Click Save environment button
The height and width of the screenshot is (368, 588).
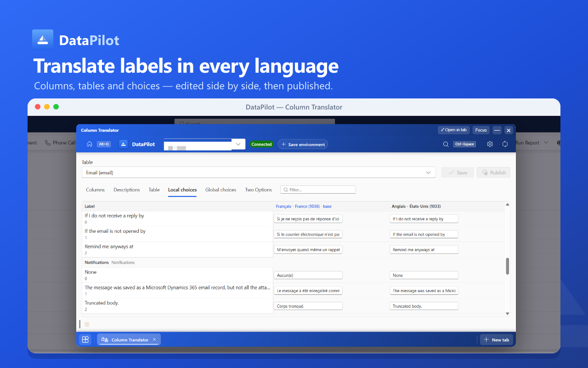303,144
